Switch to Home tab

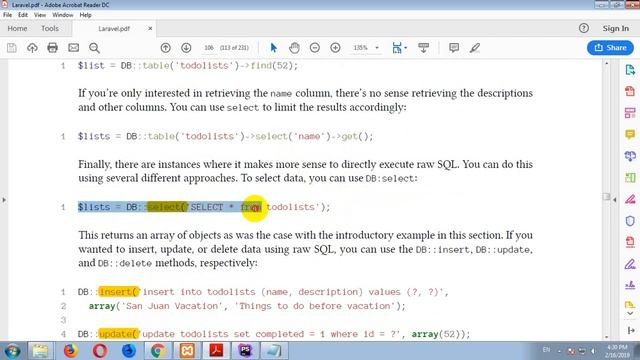pos(17,28)
